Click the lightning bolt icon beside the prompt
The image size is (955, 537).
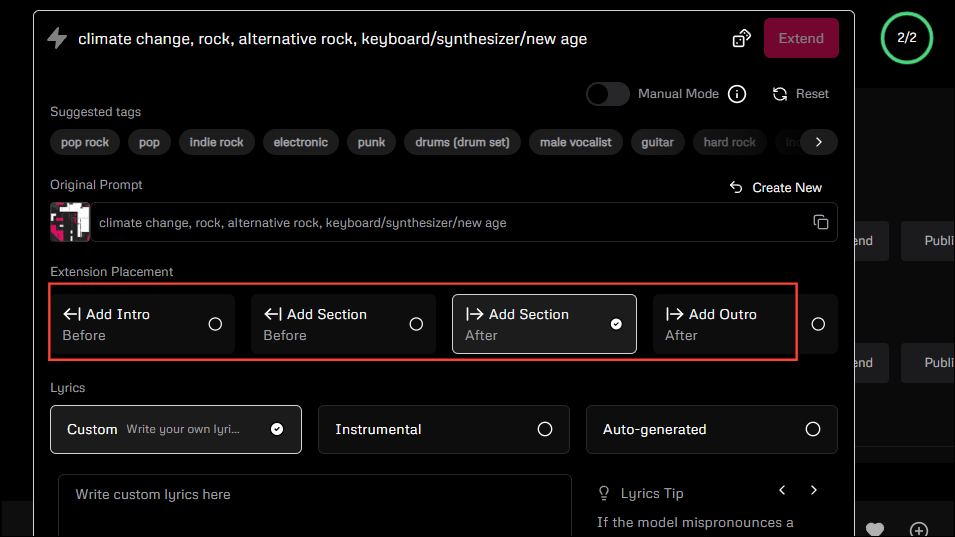(x=57, y=38)
